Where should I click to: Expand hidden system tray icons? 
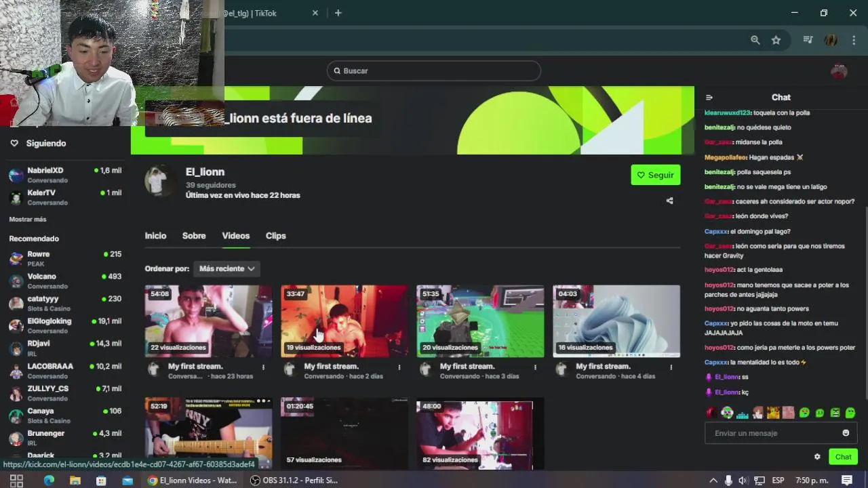713,481
